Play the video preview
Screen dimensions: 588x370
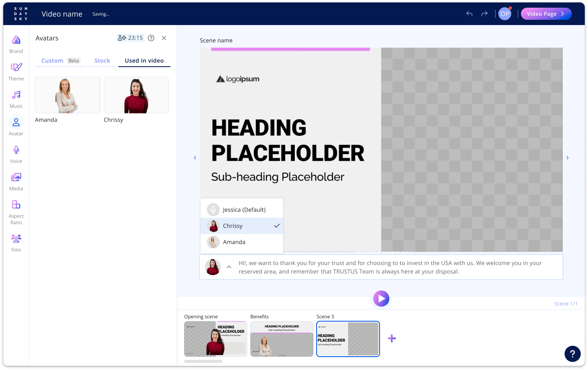pyautogui.click(x=381, y=299)
